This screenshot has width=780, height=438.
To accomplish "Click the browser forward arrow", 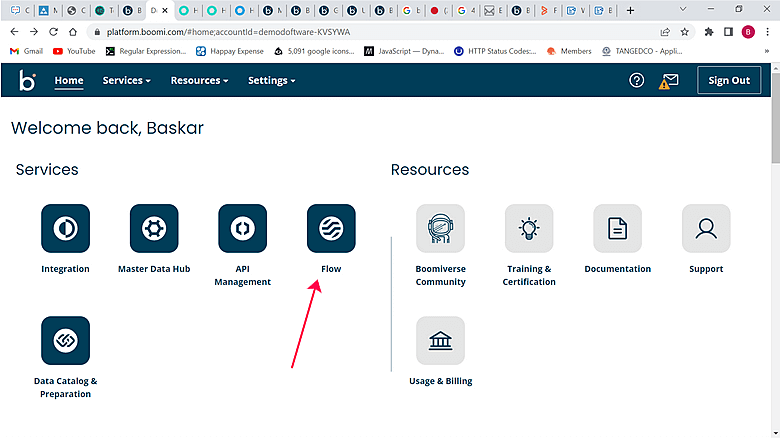I will click(x=33, y=32).
